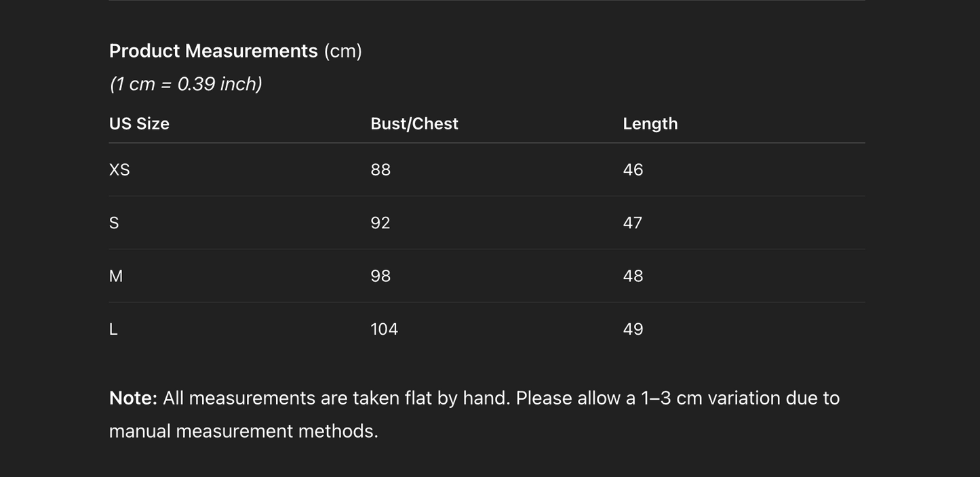This screenshot has height=477, width=980.
Task: Click length value 47 in S row
Action: pyautogui.click(x=633, y=223)
